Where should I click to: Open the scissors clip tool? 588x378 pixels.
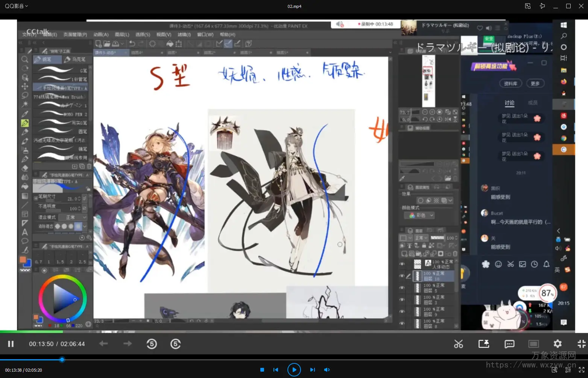458,344
